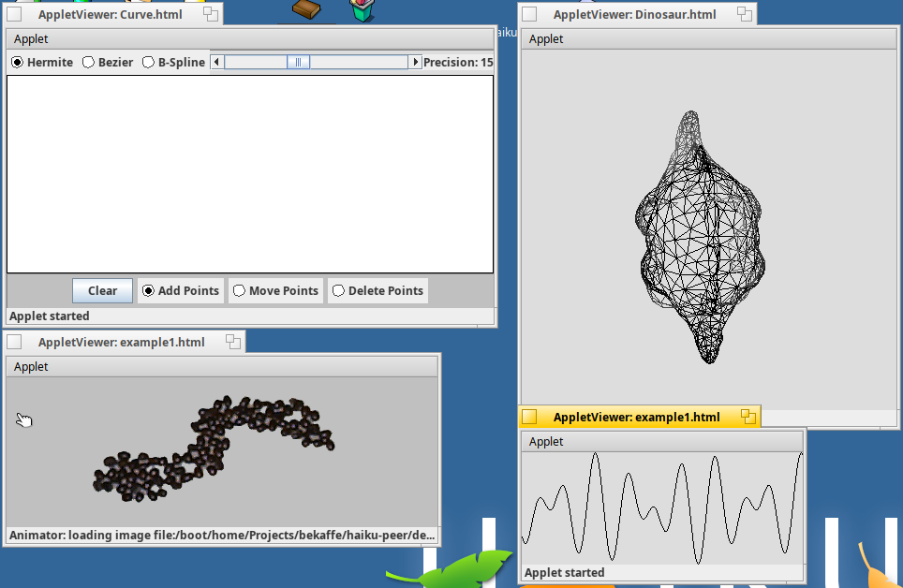Click the precision scrollbar right arrow
The height and width of the screenshot is (588, 903).
415,62
